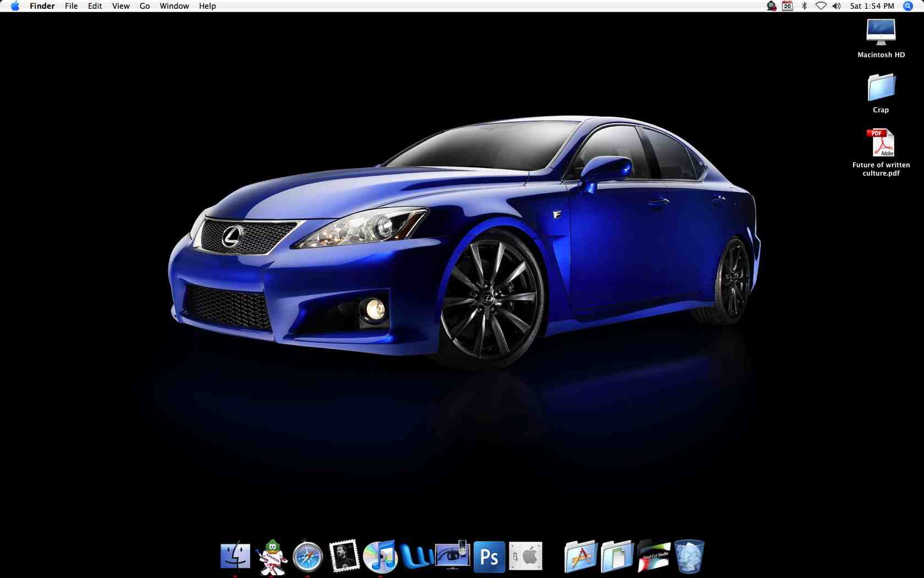Viewport: 924px width, 578px height.
Task: Click the Crap folder name label
Action: click(x=881, y=110)
